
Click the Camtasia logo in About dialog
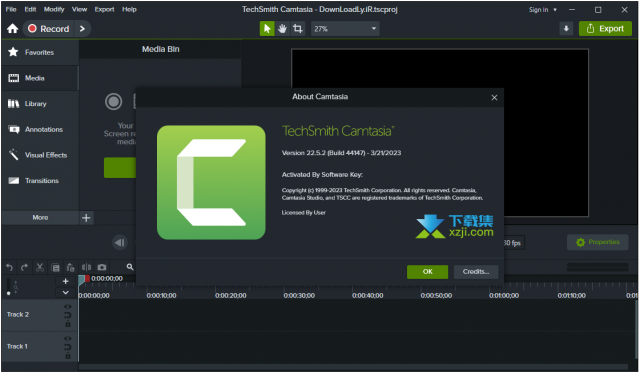(211, 182)
